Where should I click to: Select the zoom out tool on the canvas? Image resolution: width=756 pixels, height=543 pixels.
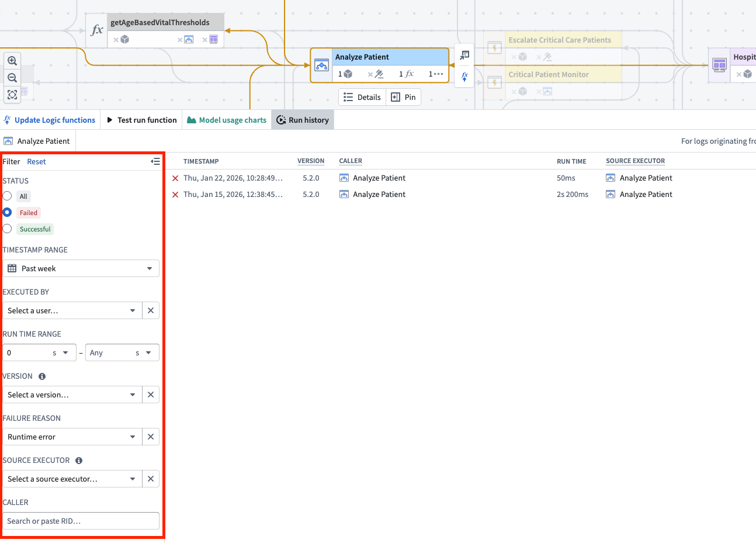pyautogui.click(x=12, y=77)
